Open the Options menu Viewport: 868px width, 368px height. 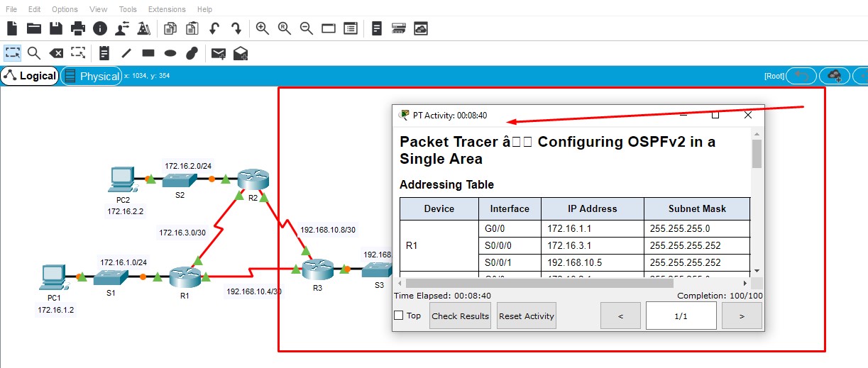(65, 9)
